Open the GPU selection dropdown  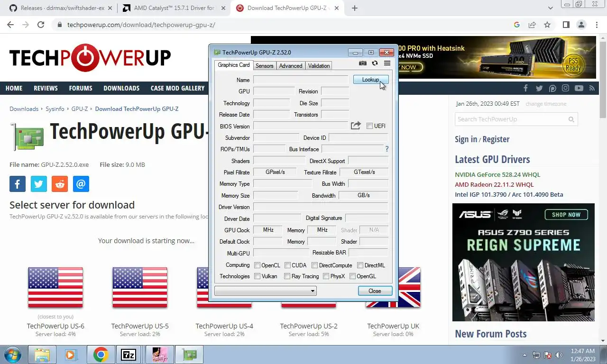266,291
